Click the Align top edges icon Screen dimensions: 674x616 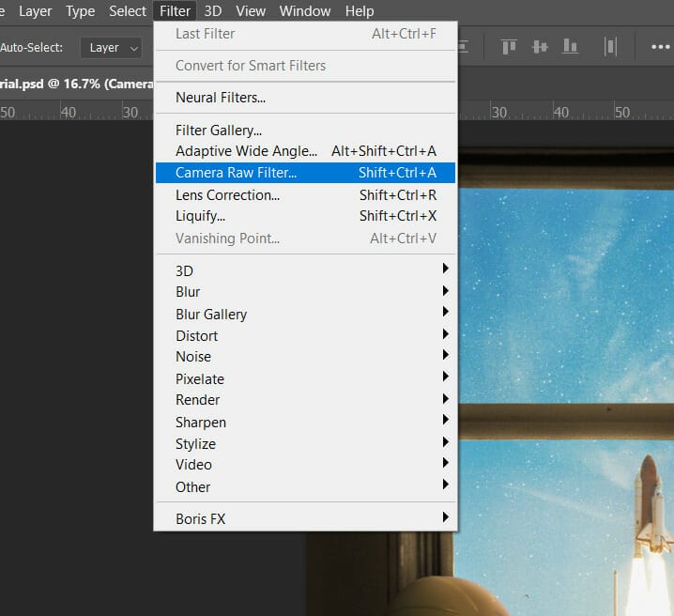pos(509,46)
